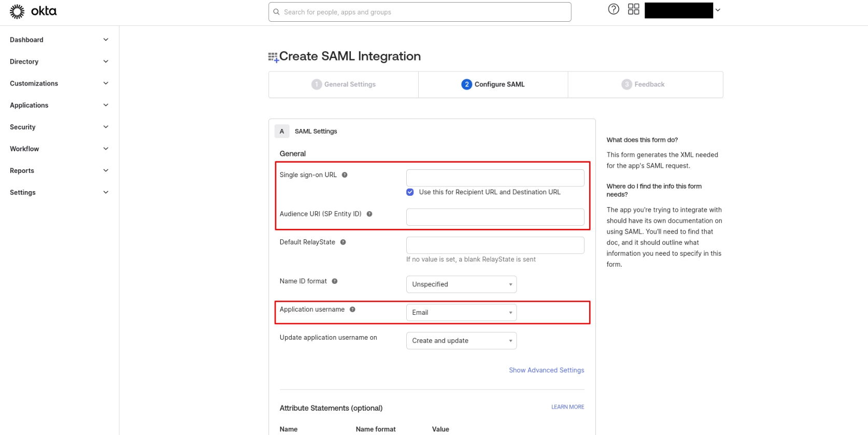The width and height of the screenshot is (868, 435).
Task: Open the help question mark icon
Action: coord(614,9)
